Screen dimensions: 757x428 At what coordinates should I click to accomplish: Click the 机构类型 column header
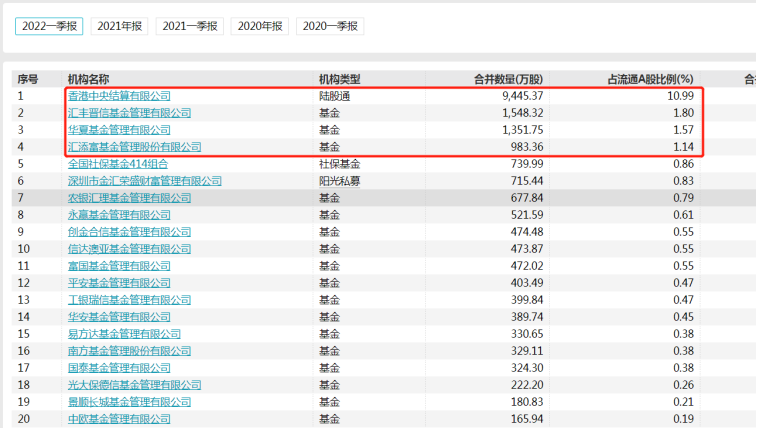pos(340,79)
